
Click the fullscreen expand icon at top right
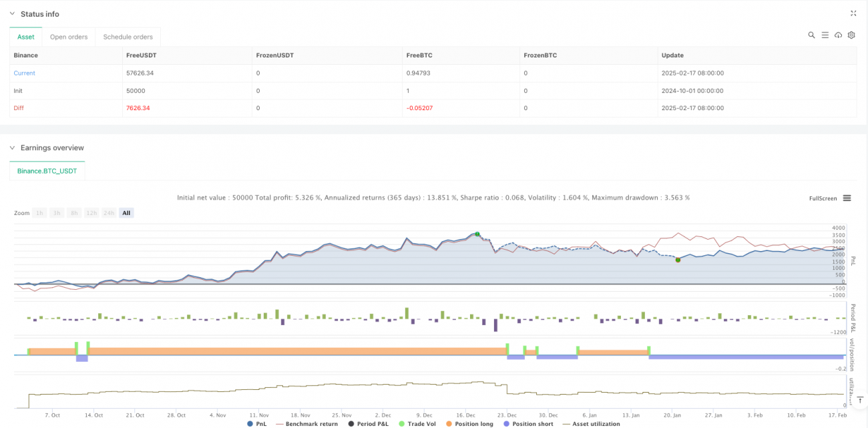pos(853,13)
